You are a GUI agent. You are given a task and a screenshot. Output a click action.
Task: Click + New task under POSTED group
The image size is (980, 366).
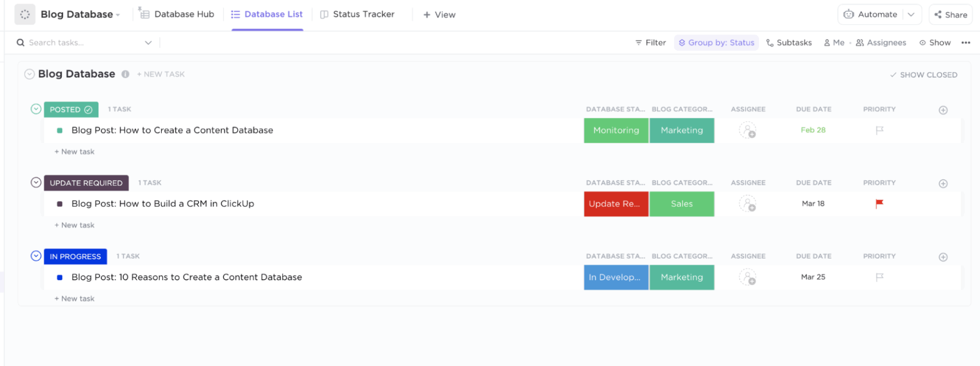click(x=75, y=152)
